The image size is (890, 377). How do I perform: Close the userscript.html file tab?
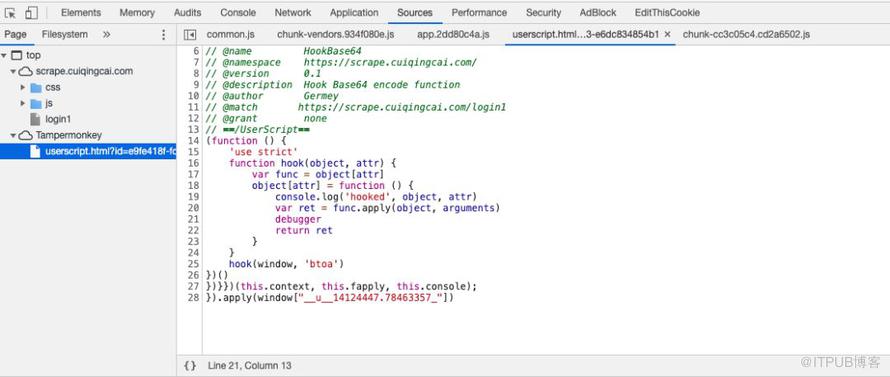(x=668, y=35)
